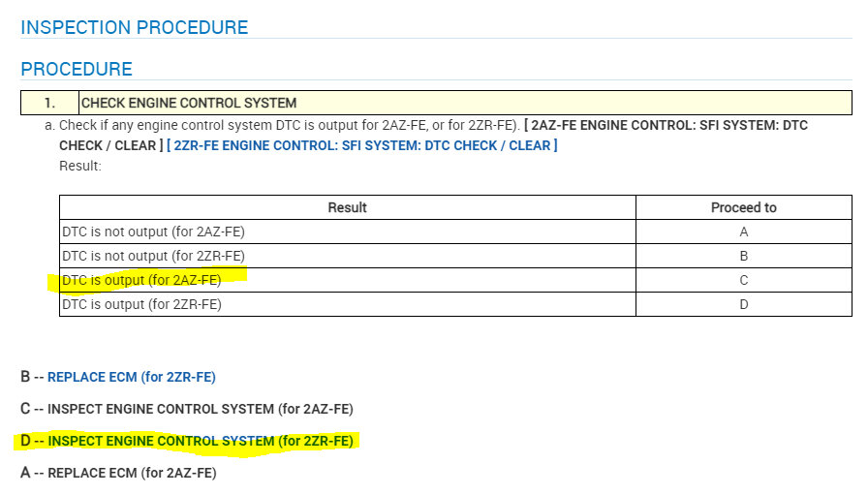Click the Result column header in table
Screen dimensions: 868x495
(x=347, y=207)
